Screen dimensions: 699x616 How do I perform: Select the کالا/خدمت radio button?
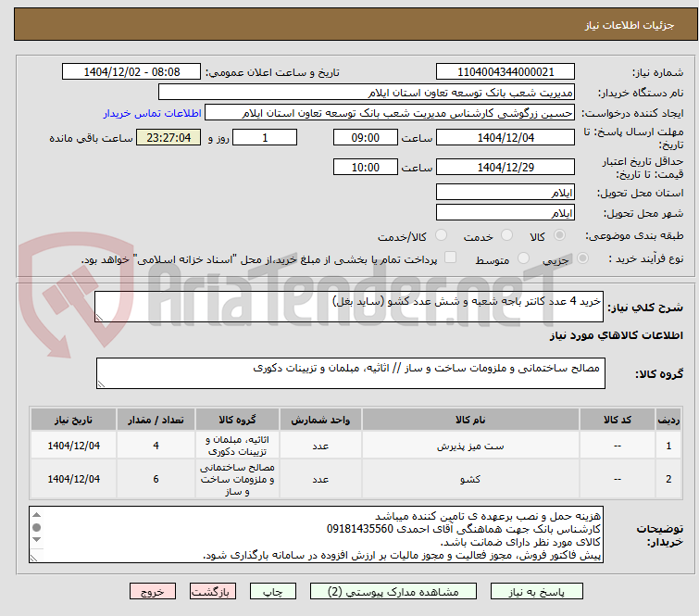[x=441, y=235]
